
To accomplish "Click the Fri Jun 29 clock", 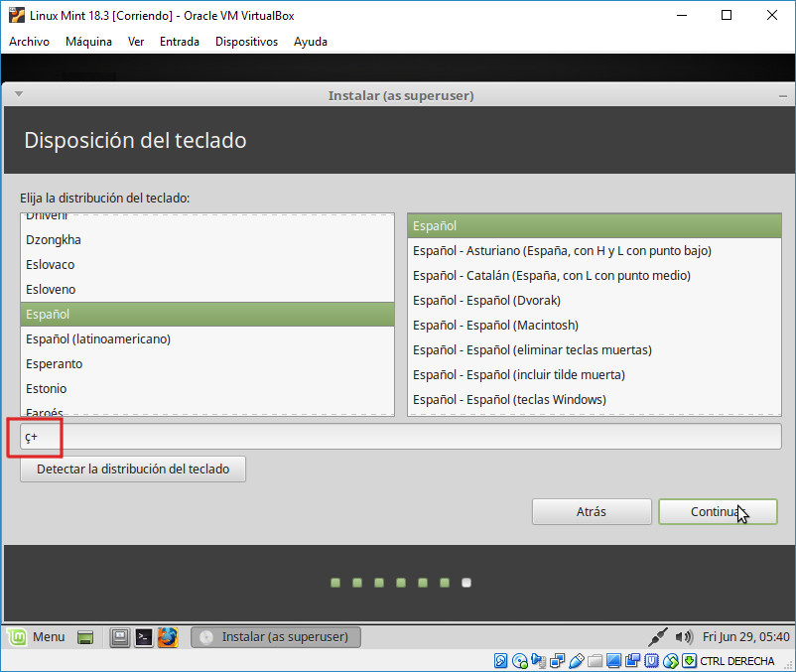I will point(745,636).
